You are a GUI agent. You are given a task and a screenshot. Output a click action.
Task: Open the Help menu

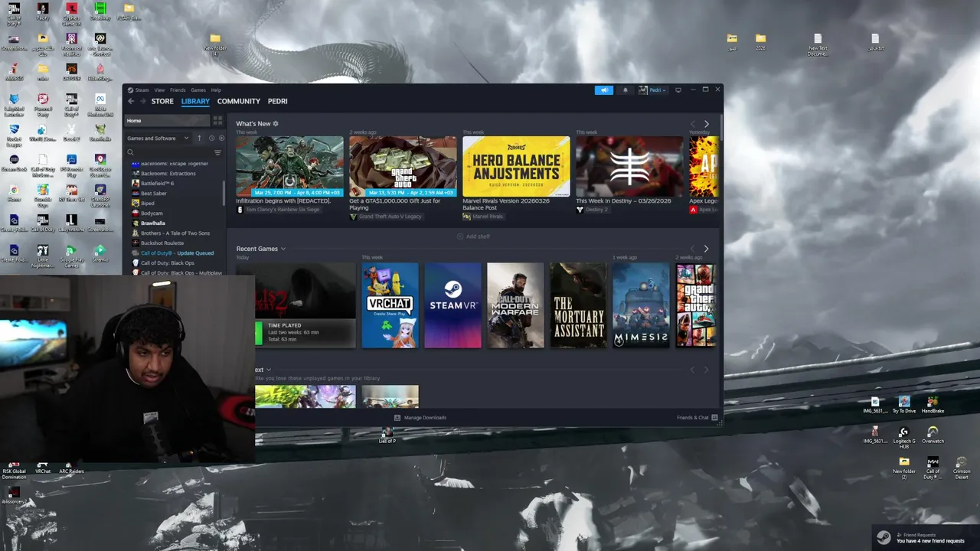click(x=216, y=90)
